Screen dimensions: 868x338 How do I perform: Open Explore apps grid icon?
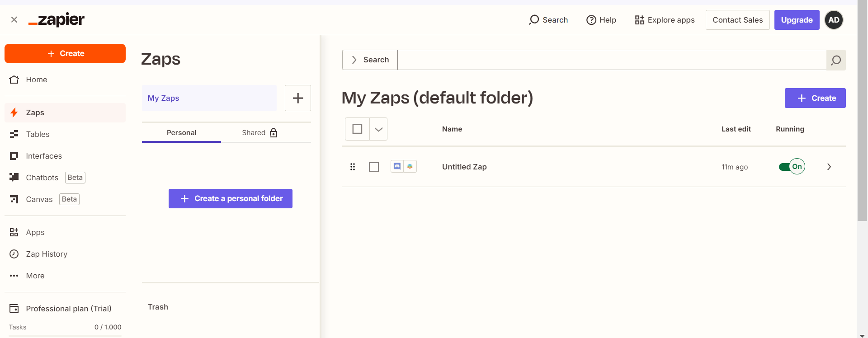[639, 20]
